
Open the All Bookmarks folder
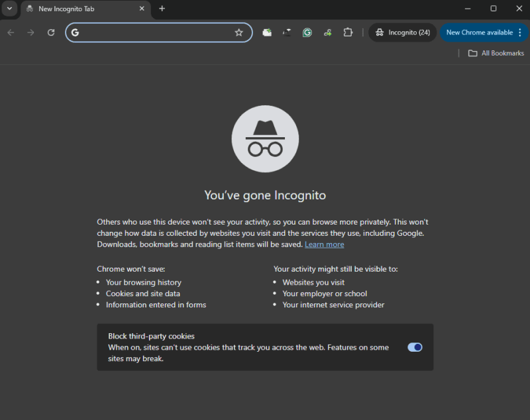(496, 53)
